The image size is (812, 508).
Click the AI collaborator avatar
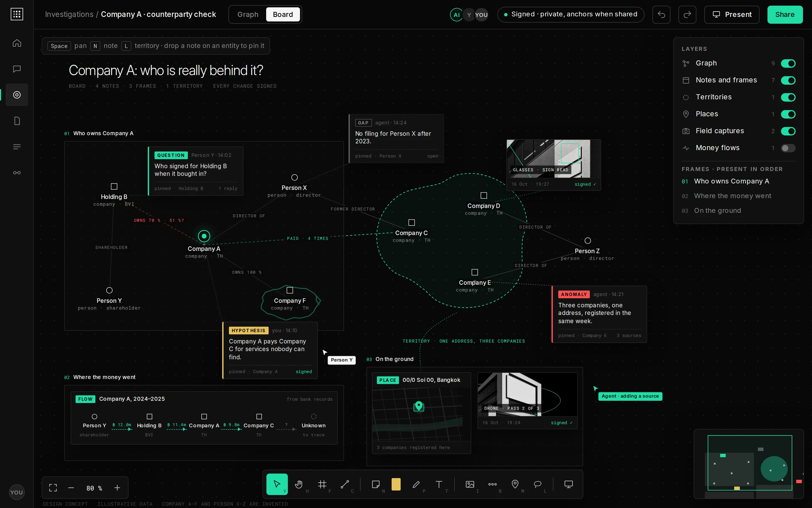[x=456, y=15]
